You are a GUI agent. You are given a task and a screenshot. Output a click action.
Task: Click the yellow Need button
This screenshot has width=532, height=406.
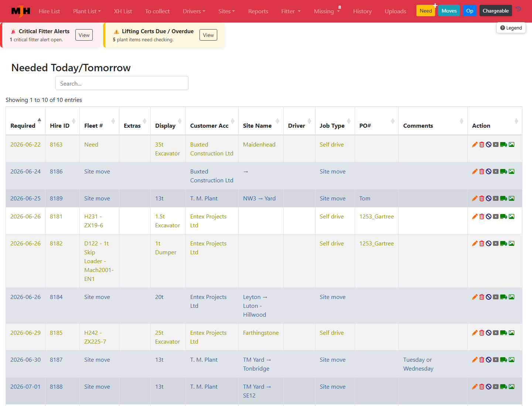[x=426, y=11]
